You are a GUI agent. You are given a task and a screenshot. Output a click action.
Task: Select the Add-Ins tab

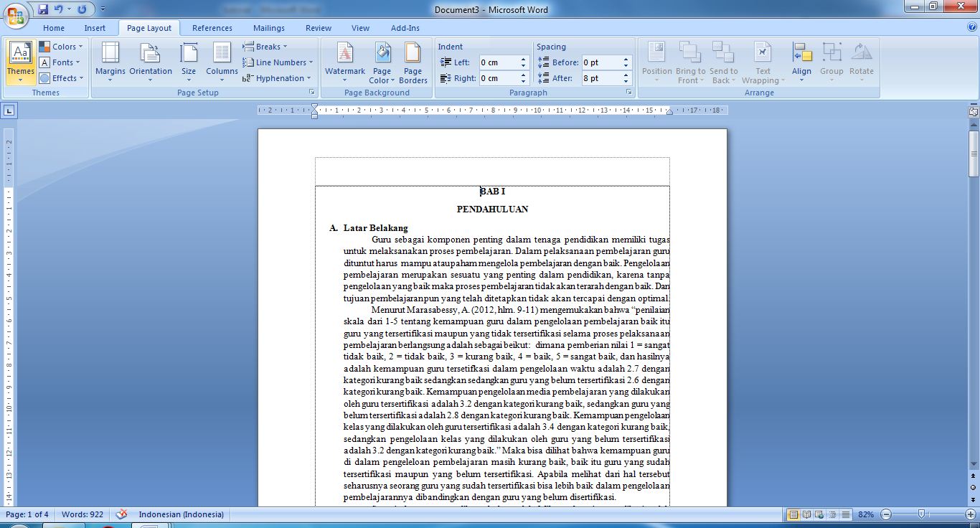pos(405,28)
